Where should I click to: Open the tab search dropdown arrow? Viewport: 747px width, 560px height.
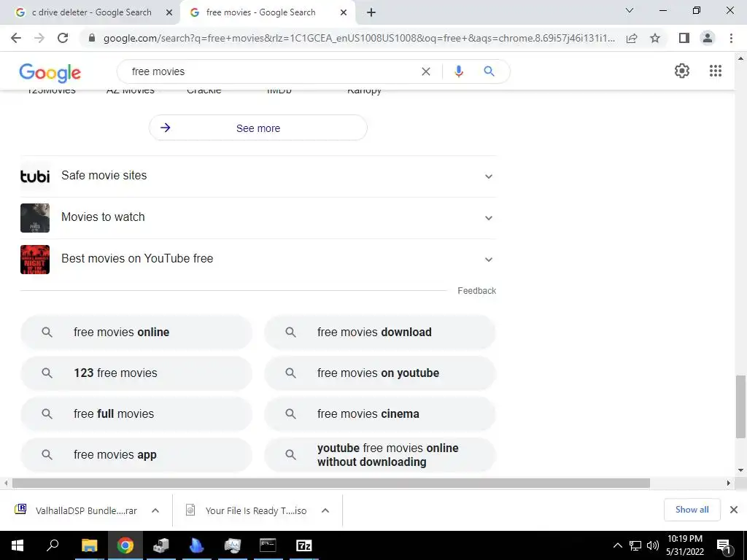(630, 10)
